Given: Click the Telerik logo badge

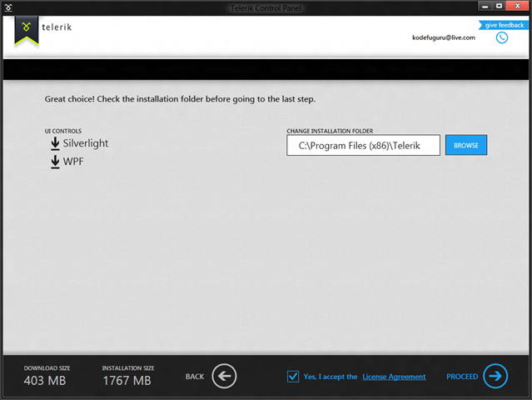Looking at the screenshot, I should click(x=26, y=31).
